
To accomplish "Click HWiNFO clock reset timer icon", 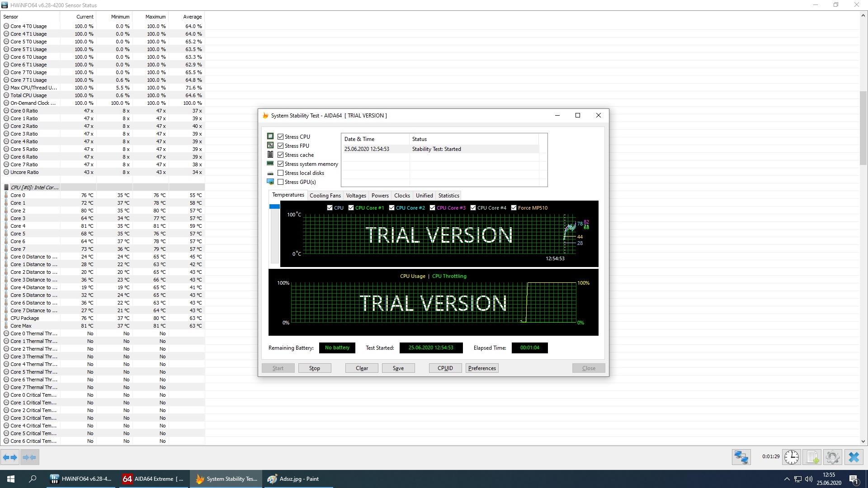I will tap(792, 457).
